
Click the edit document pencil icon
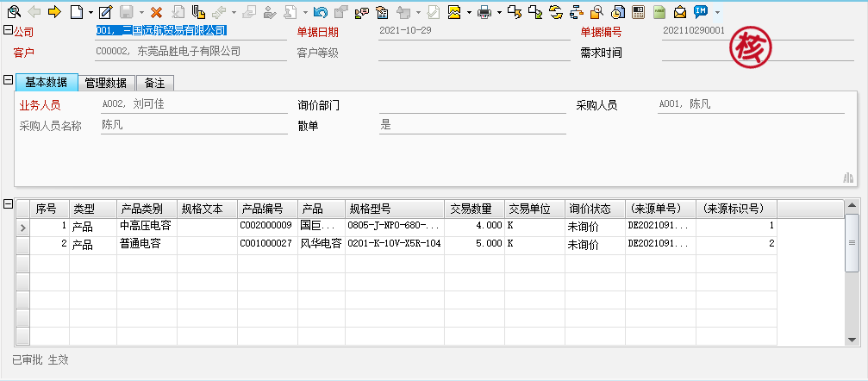105,12
